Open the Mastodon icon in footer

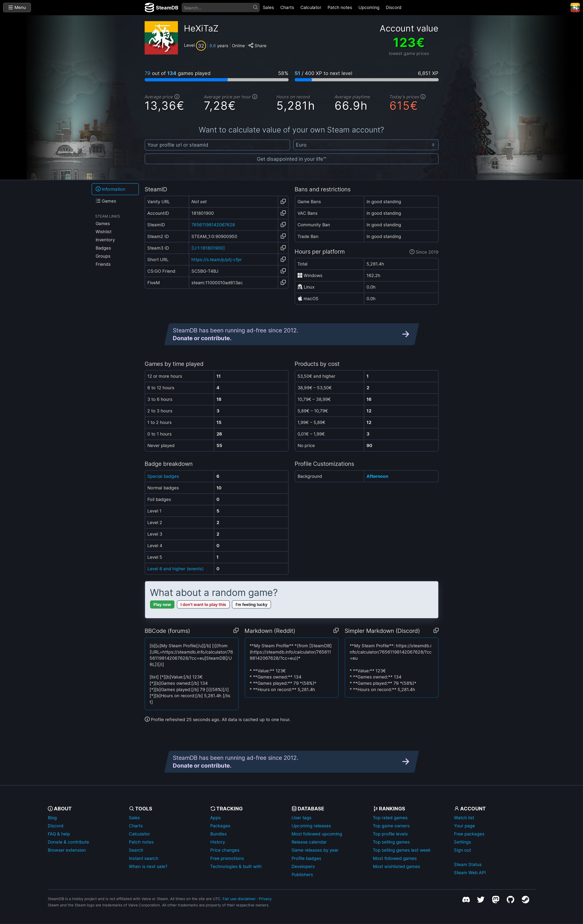(496, 899)
